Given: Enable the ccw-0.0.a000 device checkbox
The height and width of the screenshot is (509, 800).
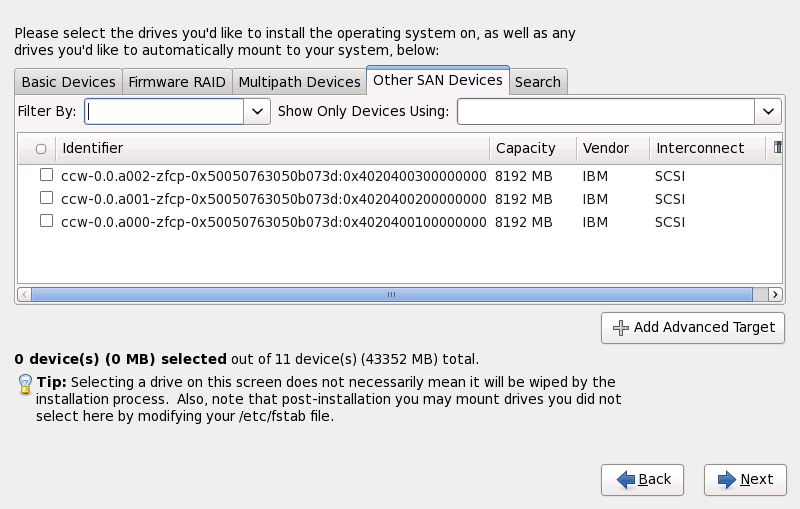Looking at the screenshot, I should tap(46, 221).
